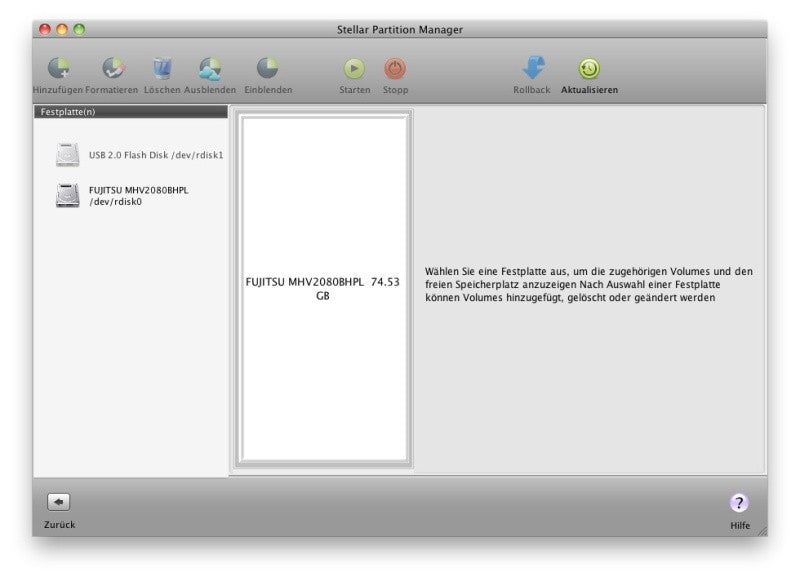The image size is (800, 581).
Task: Click the Hinzufügen (add partition) icon
Action: click(x=59, y=68)
